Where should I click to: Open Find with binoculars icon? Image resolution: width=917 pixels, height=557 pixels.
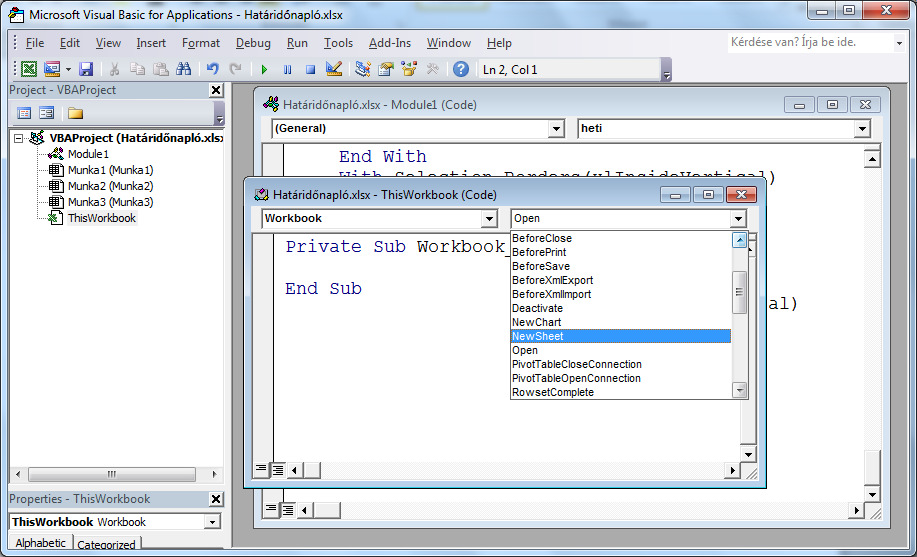click(x=184, y=70)
